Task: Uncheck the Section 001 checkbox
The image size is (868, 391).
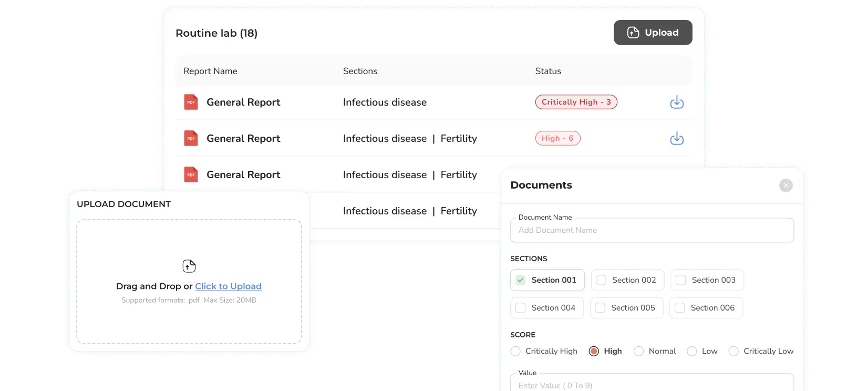Action: tap(521, 280)
